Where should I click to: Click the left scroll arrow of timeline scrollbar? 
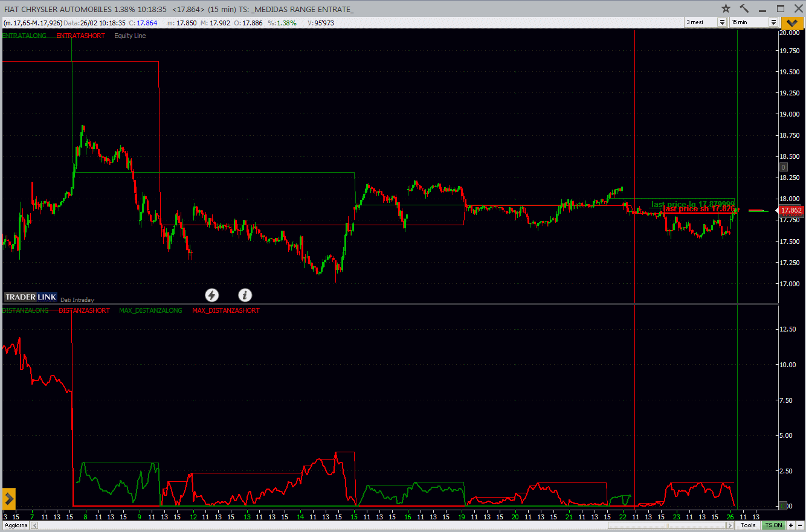34,525
